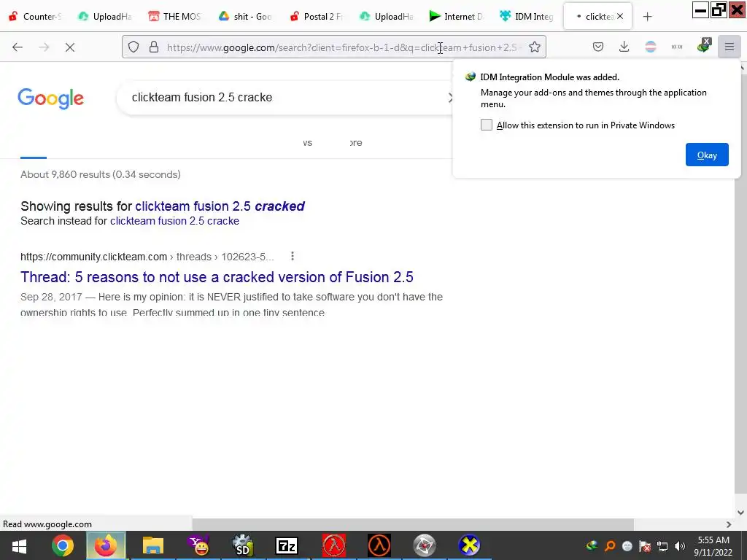This screenshot has width=747, height=560.
Task: Click Okay in the IDM notification
Action: (x=707, y=155)
